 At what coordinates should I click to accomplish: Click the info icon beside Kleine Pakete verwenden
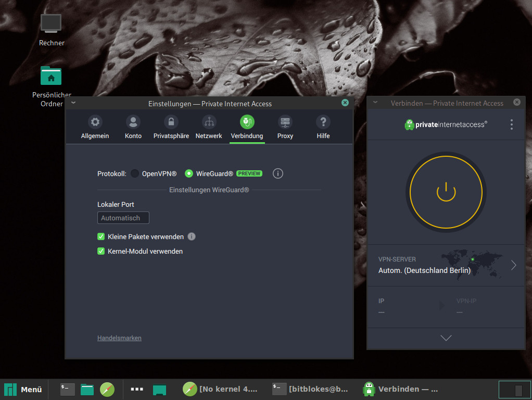(x=192, y=236)
